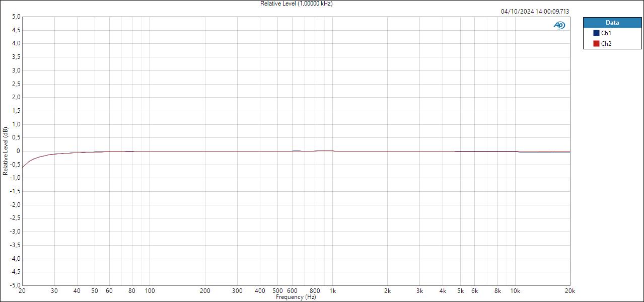Click the Relative Level graph title
Viewport: 644px width, 302px height.
tap(296, 4)
